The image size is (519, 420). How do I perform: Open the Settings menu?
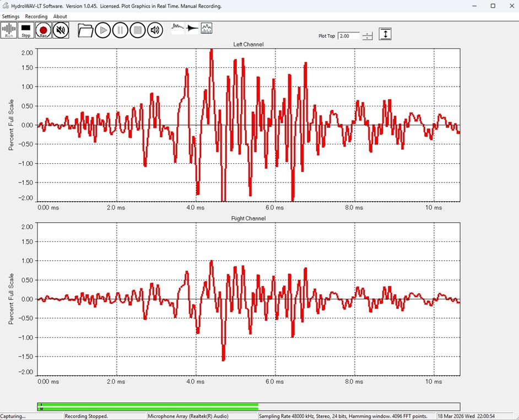[x=10, y=17]
